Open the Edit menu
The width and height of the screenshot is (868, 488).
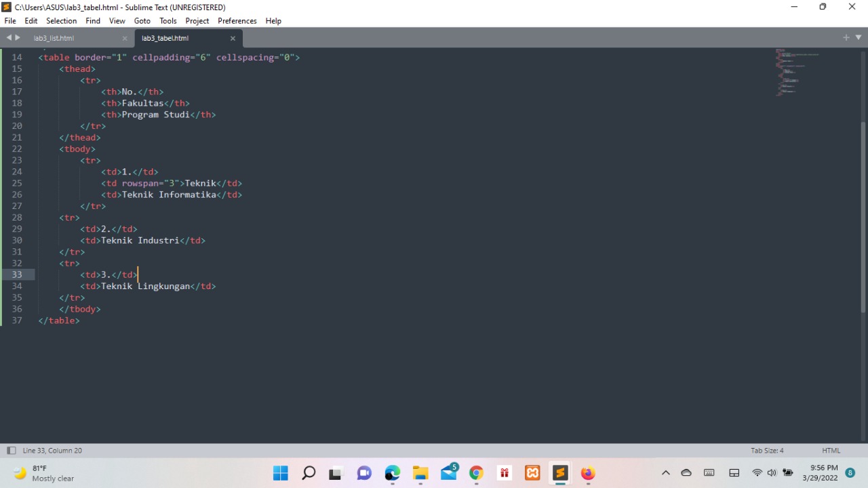click(31, 21)
